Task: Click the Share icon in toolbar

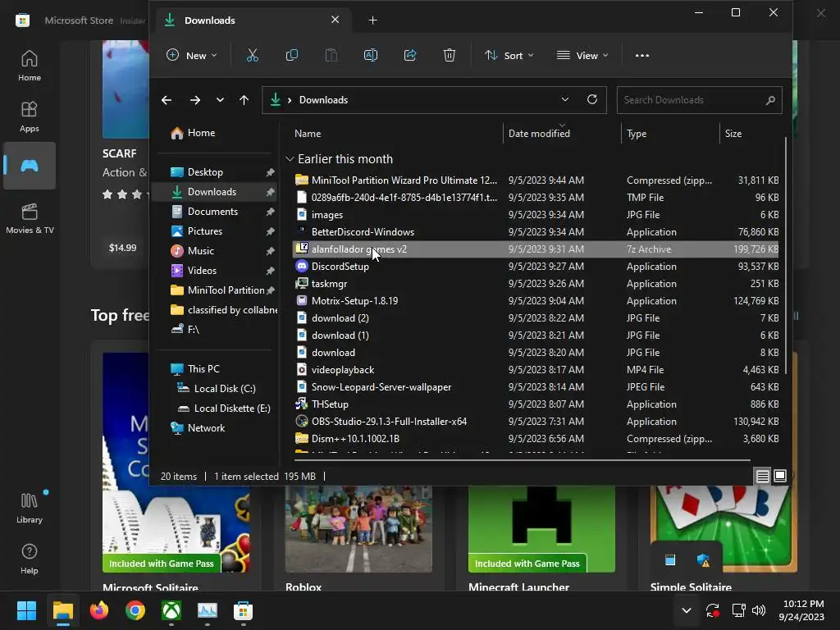Action: pyautogui.click(x=410, y=55)
